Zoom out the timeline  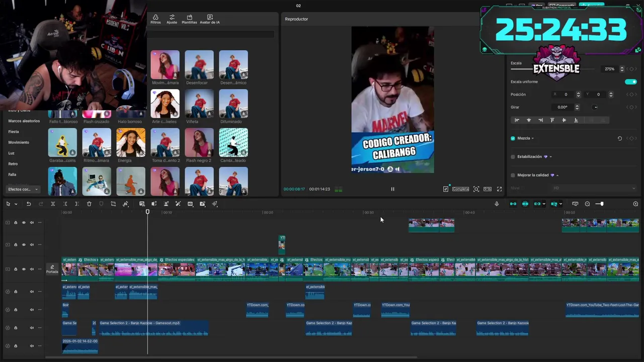[587, 204]
